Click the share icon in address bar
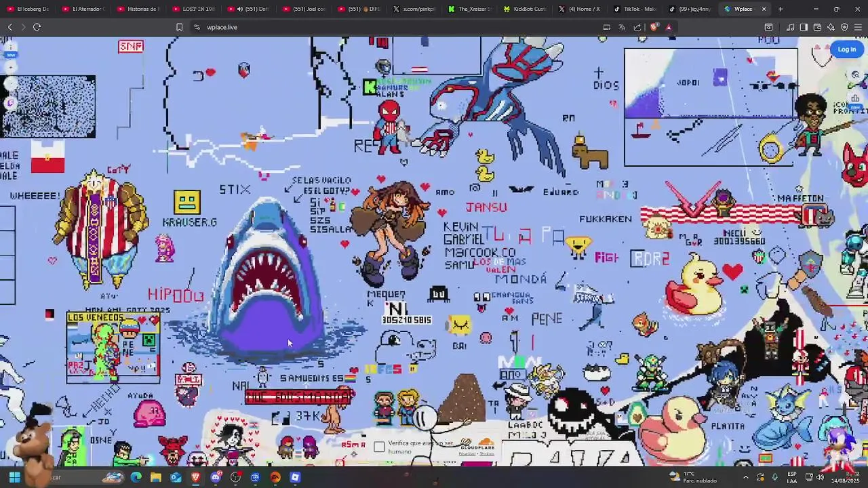The height and width of the screenshot is (488, 868). pyautogui.click(x=637, y=27)
